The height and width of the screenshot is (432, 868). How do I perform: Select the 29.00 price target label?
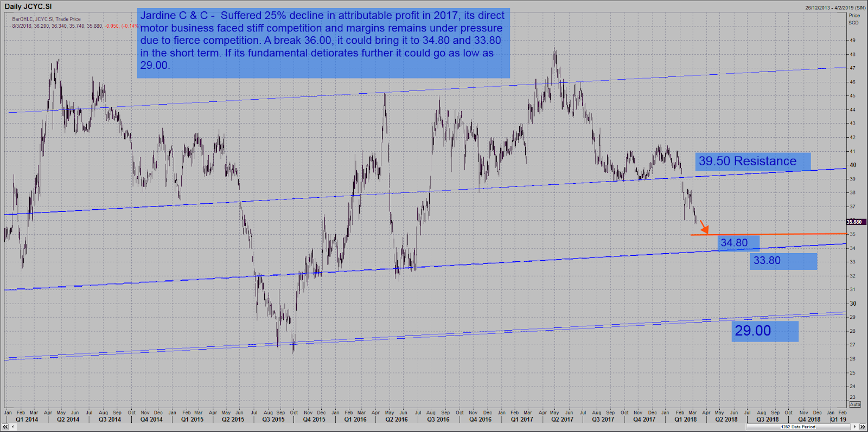(765, 331)
